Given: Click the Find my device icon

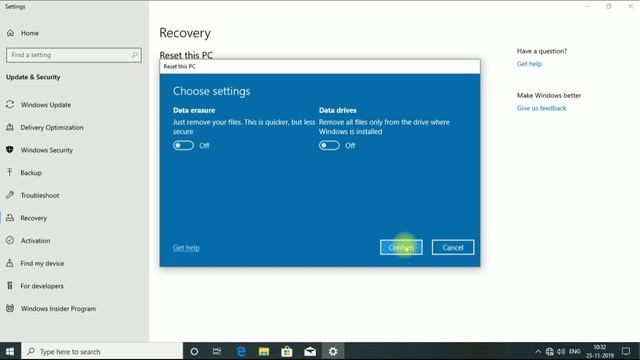Looking at the screenshot, I should coord(10,263).
